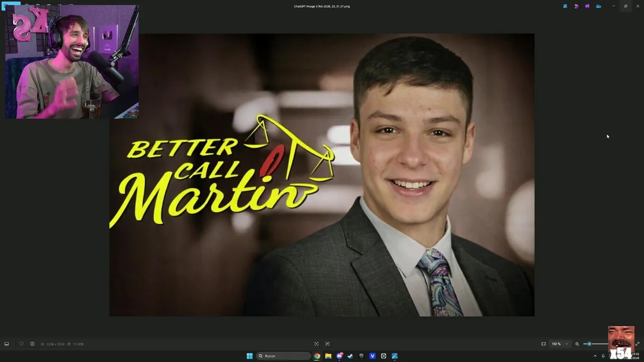Open the round dark app icon on the taskbar
Viewport: 644px width, 362px height.
[x=383, y=356]
